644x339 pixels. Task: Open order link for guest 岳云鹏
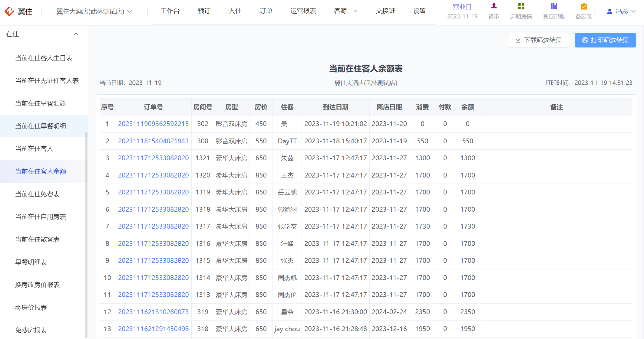153,192
